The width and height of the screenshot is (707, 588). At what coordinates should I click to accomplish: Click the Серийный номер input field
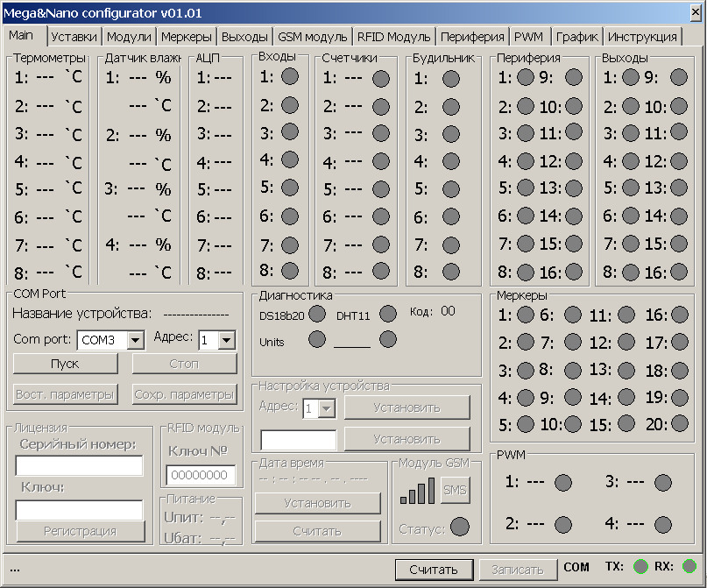(x=79, y=466)
